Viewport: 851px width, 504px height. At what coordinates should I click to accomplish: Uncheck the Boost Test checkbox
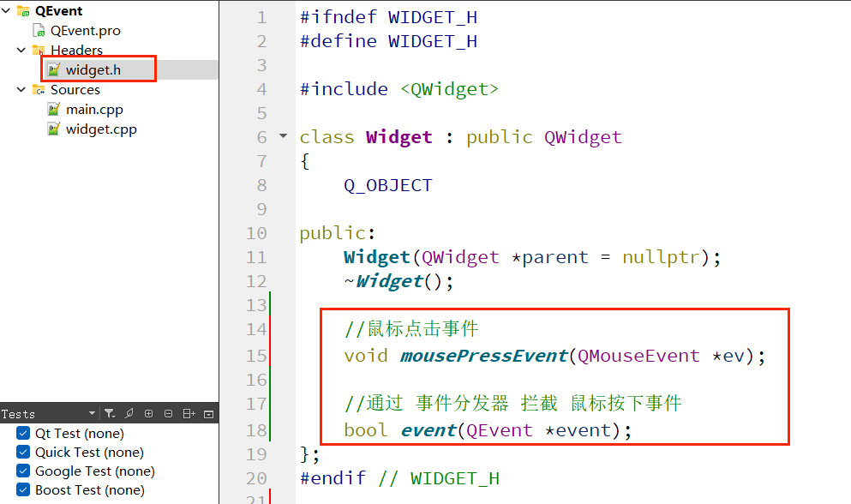click(23, 490)
